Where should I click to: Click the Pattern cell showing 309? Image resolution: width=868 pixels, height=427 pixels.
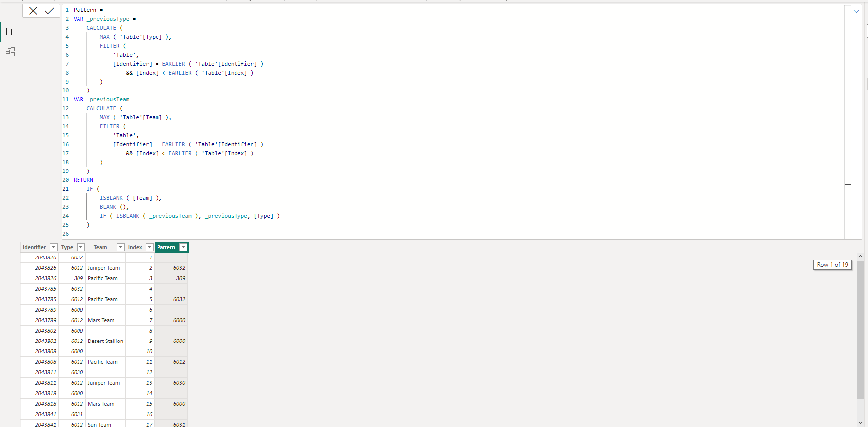click(x=171, y=278)
